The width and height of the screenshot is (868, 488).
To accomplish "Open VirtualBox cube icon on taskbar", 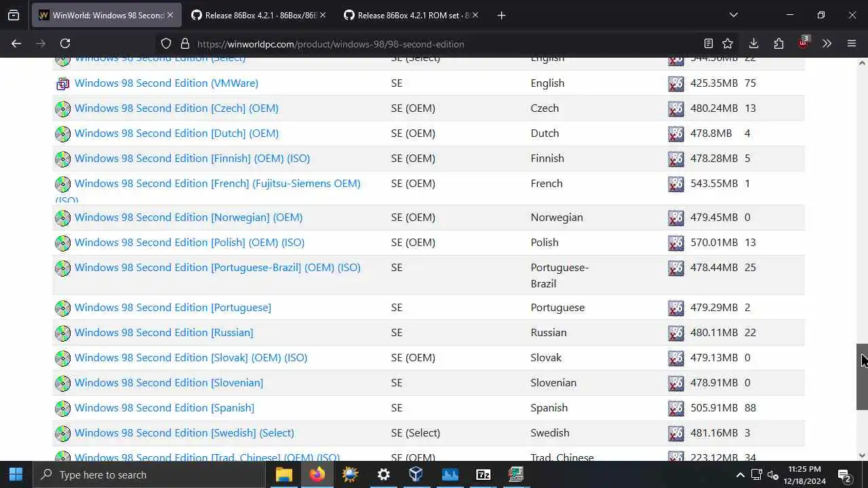I will click(416, 474).
